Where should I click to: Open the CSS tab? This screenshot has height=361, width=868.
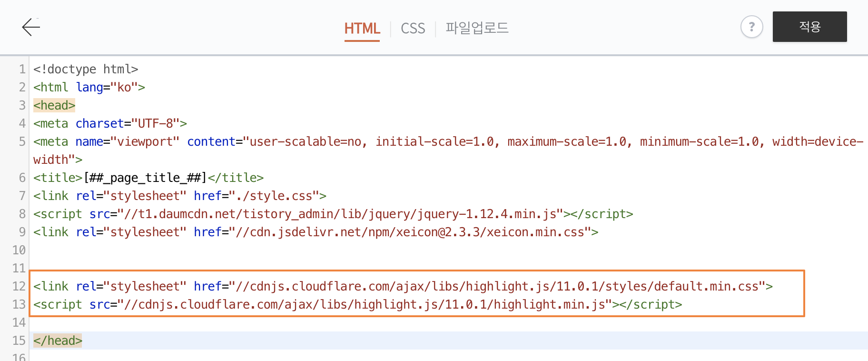413,28
